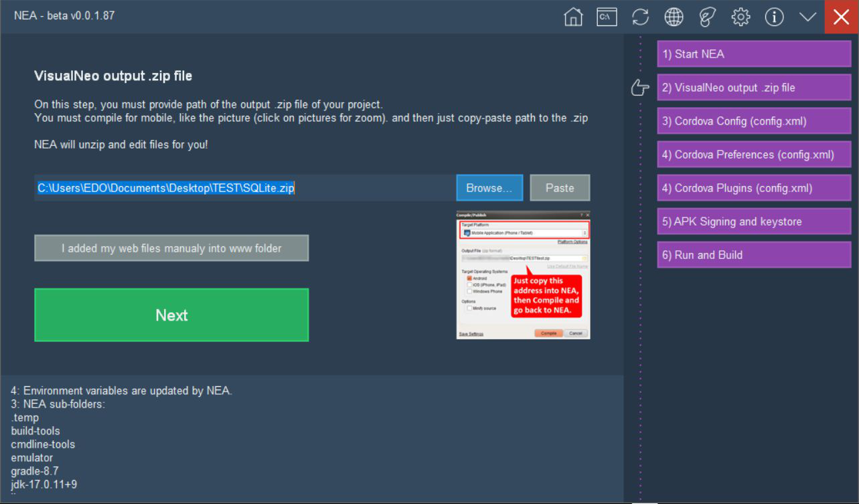Click the "VisualNeo output .zip file" heading
This screenshot has height=504, width=859.
click(113, 76)
